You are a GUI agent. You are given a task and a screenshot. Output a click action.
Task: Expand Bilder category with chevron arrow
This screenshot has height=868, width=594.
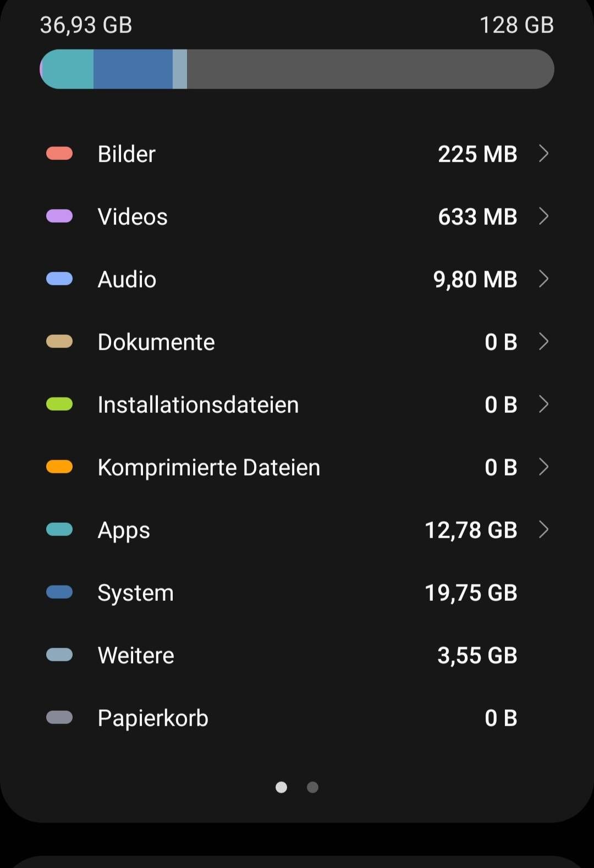point(543,153)
